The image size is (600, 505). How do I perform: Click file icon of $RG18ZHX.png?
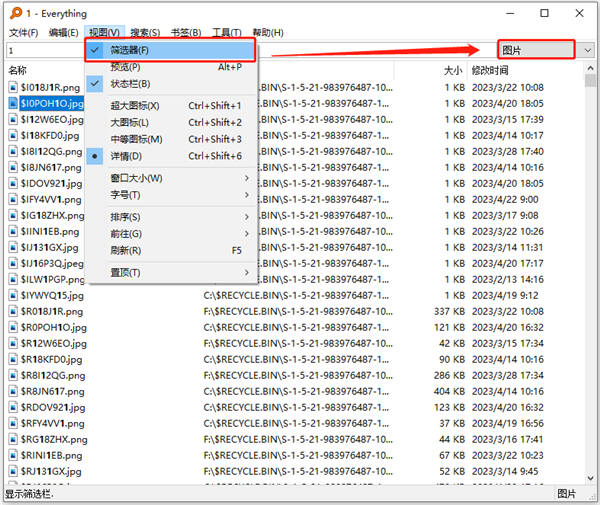point(13,440)
